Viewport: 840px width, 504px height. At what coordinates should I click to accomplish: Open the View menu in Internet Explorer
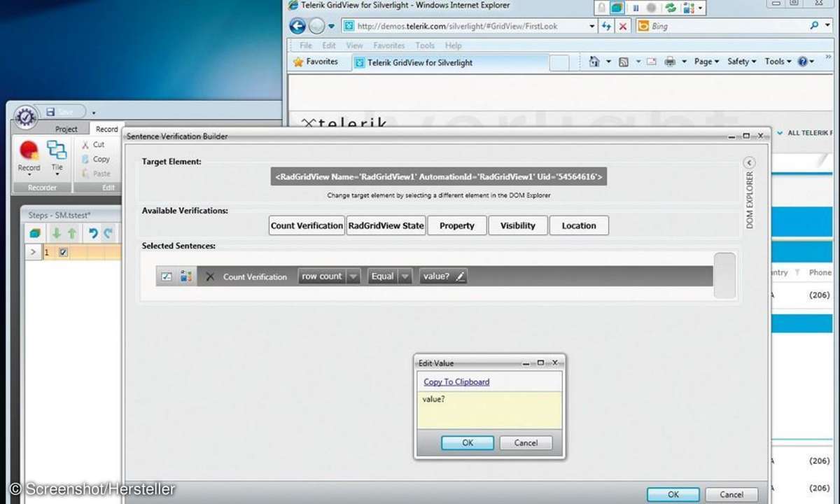[354, 45]
